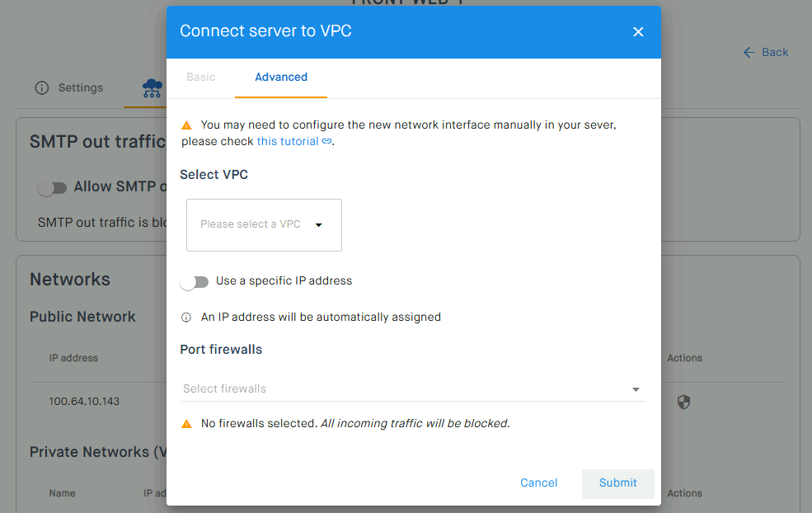The image size is (812, 513).
Task: Click the VPC dropdown caret arrow
Action: click(x=319, y=225)
